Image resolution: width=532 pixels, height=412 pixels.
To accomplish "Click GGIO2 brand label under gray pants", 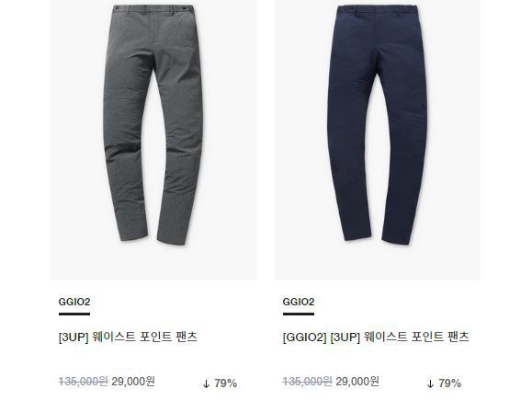I will (x=74, y=302).
